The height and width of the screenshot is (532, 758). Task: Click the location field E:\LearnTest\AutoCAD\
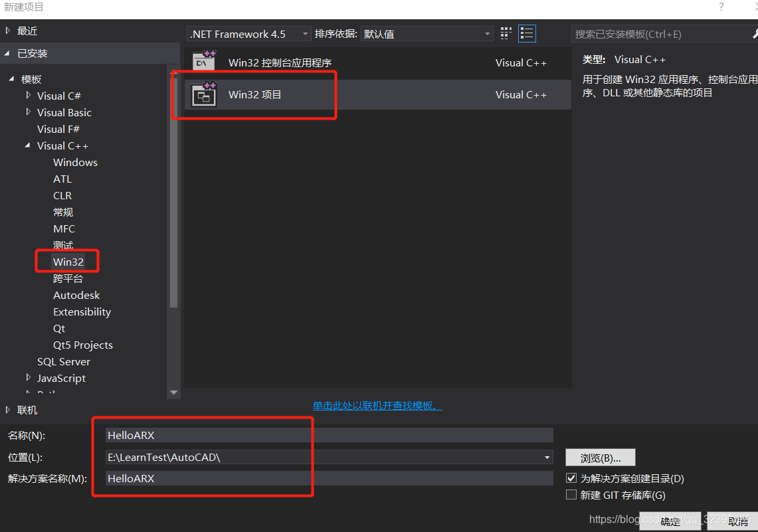(x=330, y=457)
